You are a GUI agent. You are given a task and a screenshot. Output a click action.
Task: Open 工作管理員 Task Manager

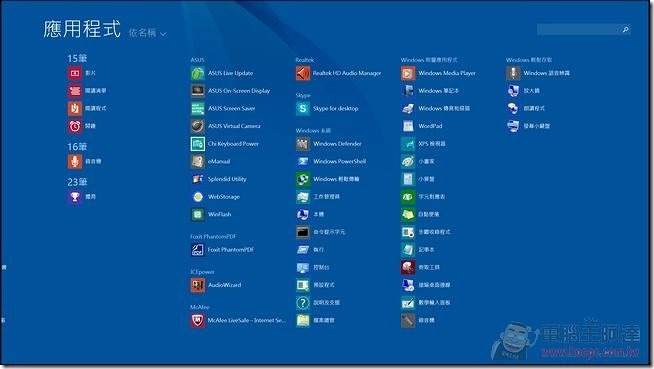[x=318, y=196]
